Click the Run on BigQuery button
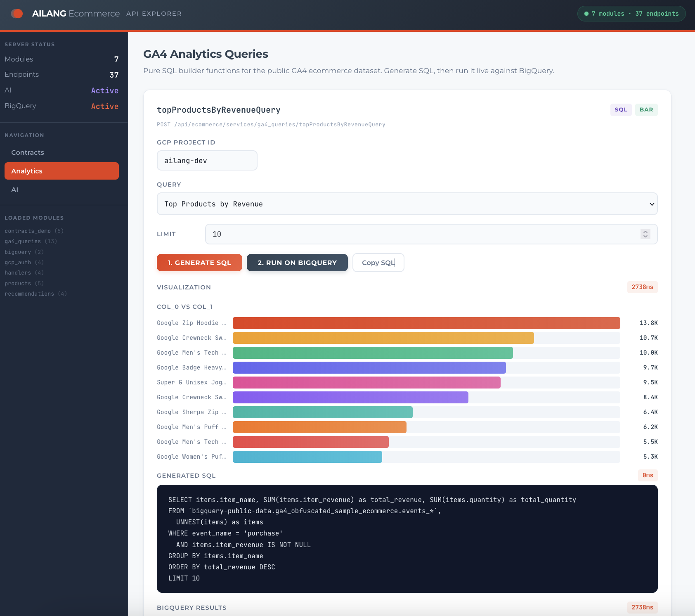The image size is (695, 616). tap(297, 263)
